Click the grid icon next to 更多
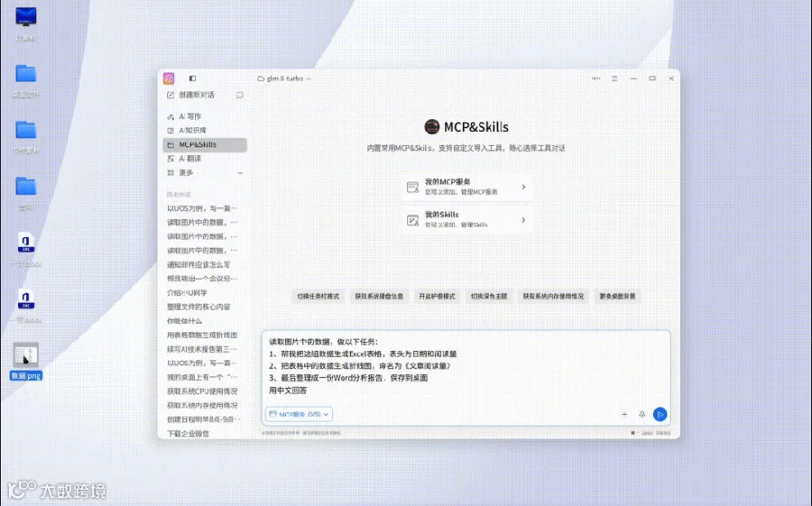The width and height of the screenshot is (812, 506). click(171, 172)
